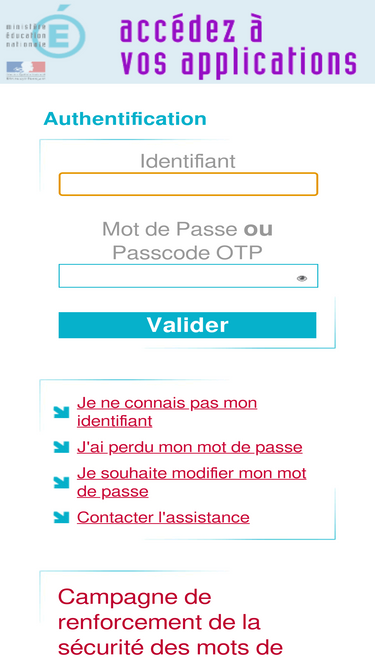
Task: Open "Je ne connais pas mon identifiant" link
Action: (167, 412)
